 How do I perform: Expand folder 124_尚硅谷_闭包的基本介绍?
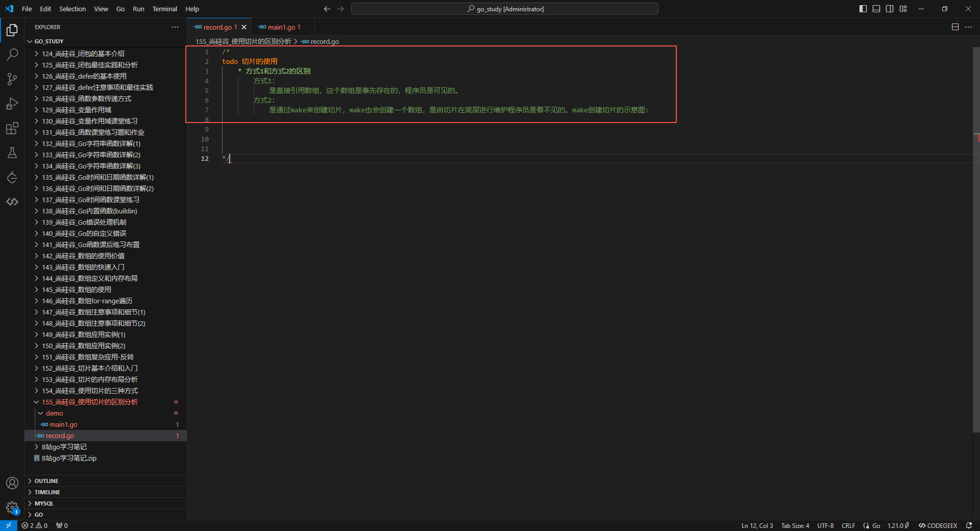tap(106, 54)
